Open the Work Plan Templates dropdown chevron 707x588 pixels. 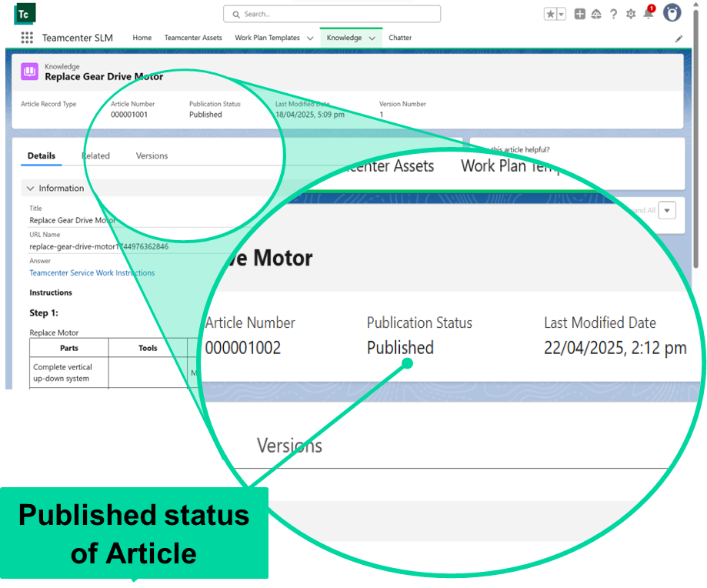[x=310, y=38]
